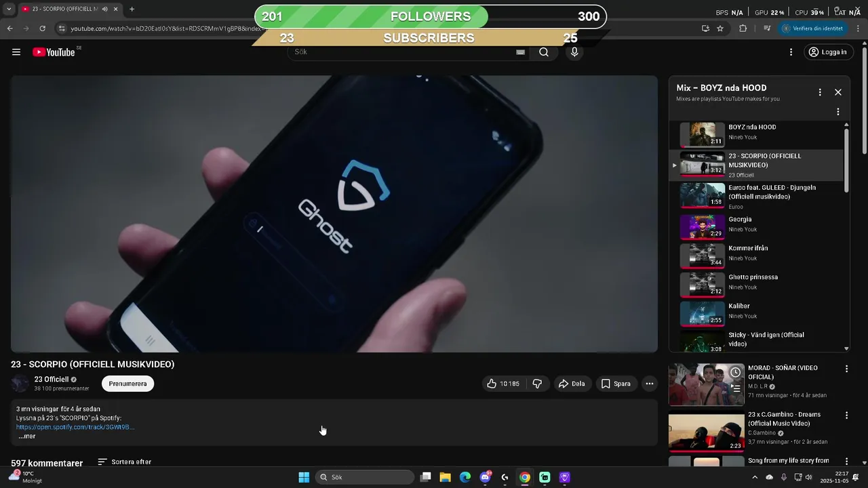Show hidden system tray icons chevron

pyautogui.click(x=755, y=477)
